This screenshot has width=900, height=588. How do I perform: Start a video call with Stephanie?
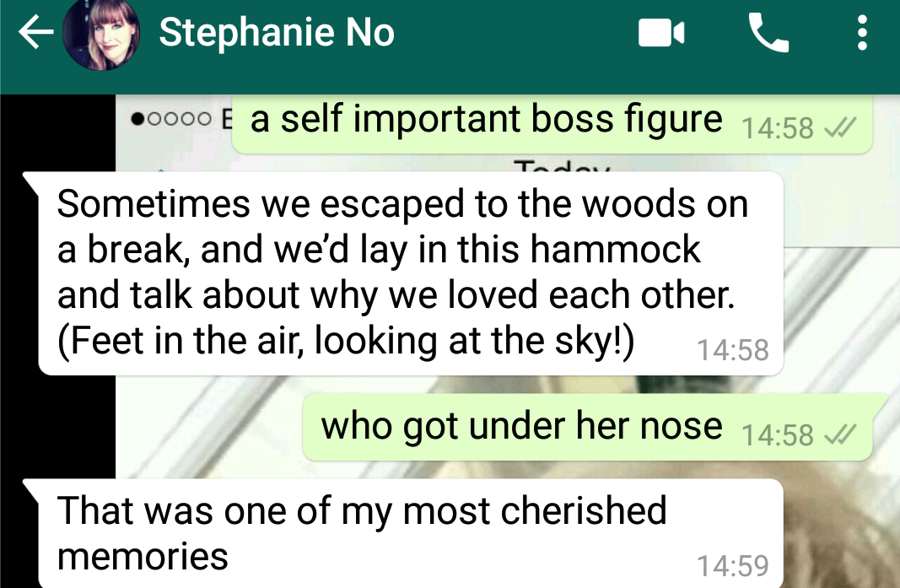661,33
